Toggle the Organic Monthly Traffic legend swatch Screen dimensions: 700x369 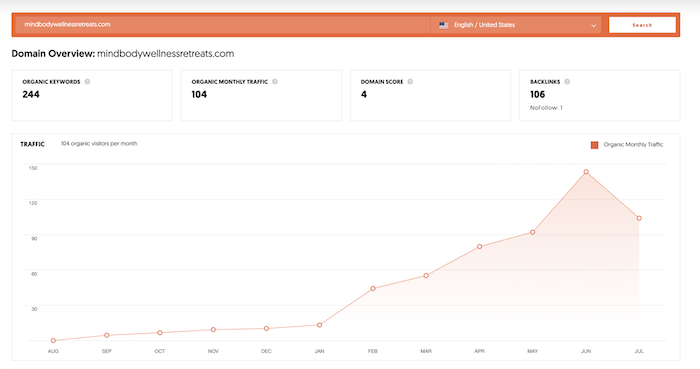(594, 145)
